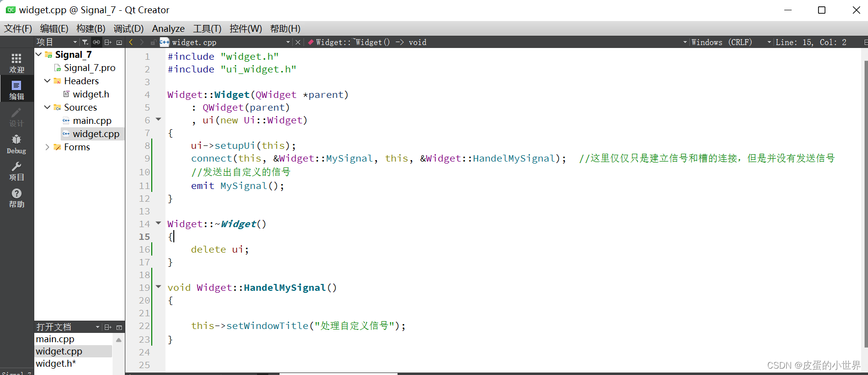Screen dimensions: 868x375
Task: Click line number 22 in the gutter
Action: coord(144,326)
